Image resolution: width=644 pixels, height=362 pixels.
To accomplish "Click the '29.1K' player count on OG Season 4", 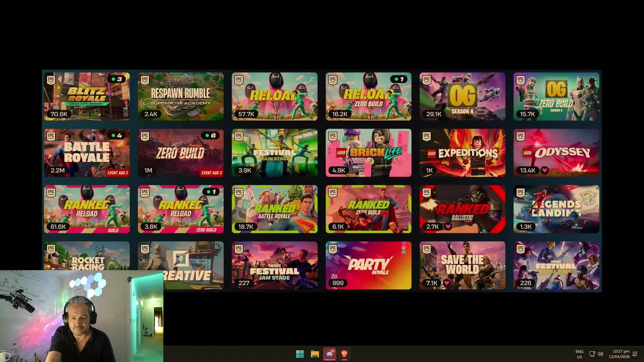I will click(434, 114).
